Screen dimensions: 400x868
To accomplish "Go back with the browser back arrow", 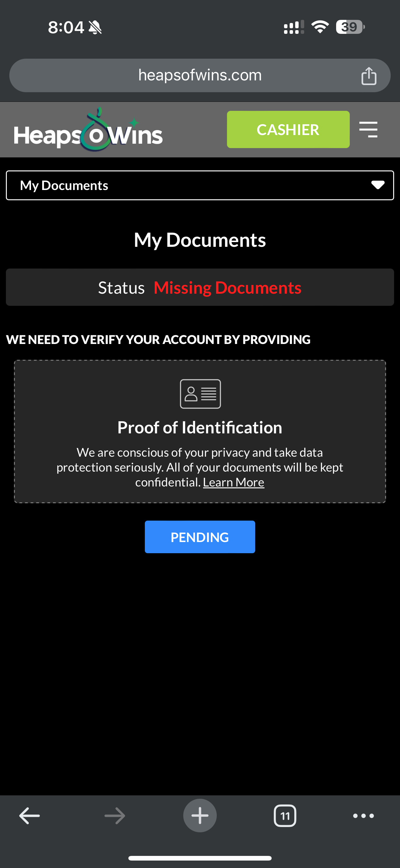I will pyautogui.click(x=30, y=816).
